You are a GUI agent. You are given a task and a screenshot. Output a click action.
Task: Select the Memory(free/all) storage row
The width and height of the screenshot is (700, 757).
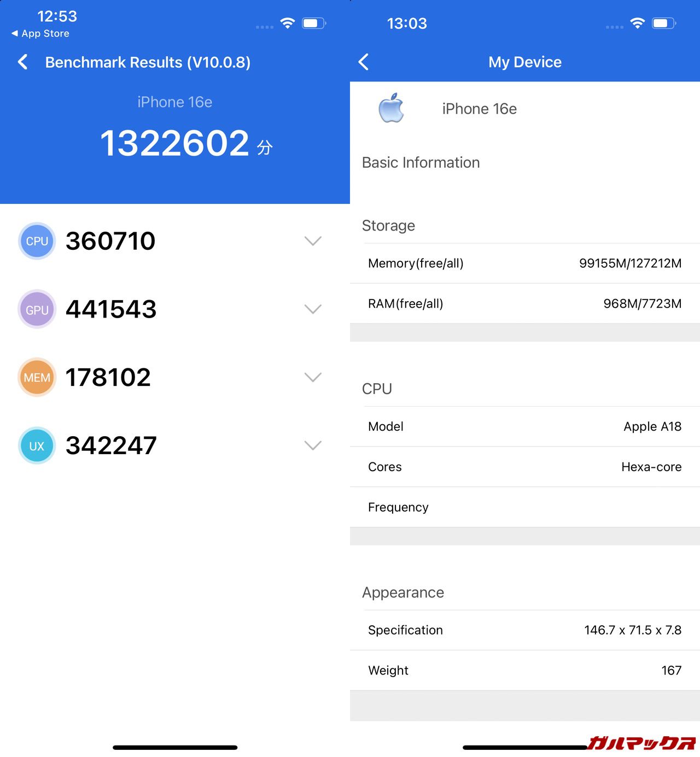[524, 263]
